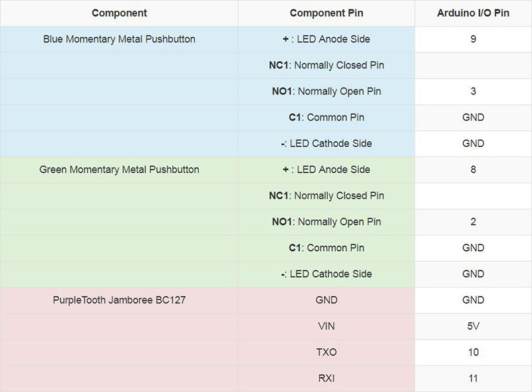Click the GND cell in Component Pin column
This screenshot has height=392, width=532.
click(x=326, y=300)
